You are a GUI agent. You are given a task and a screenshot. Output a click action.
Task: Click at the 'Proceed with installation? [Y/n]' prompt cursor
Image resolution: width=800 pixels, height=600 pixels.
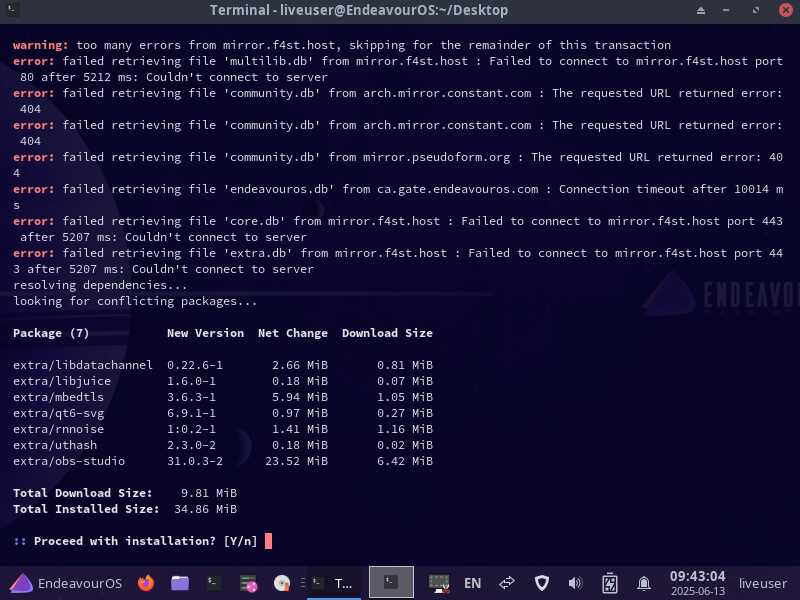[x=268, y=541]
